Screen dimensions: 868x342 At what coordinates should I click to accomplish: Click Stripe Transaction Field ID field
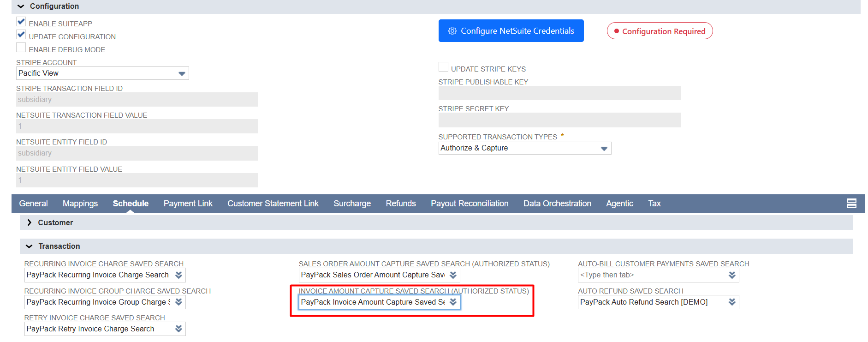pos(137,100)
